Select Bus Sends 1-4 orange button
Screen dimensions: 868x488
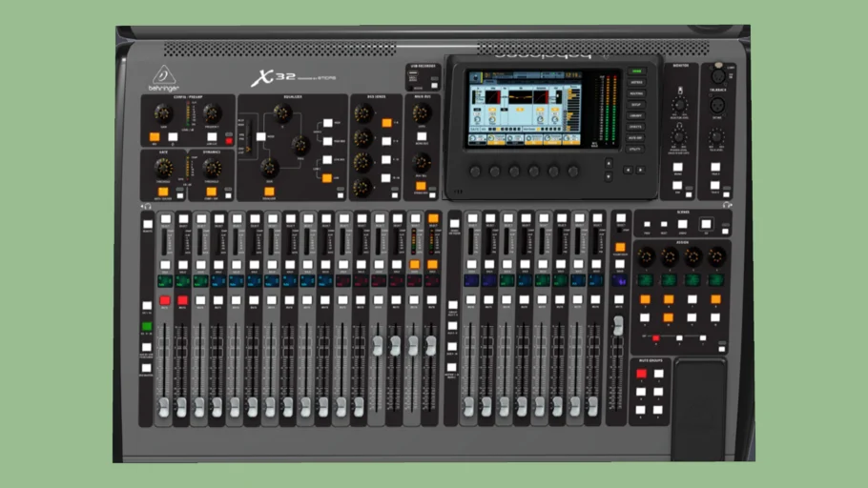(386, 123)
